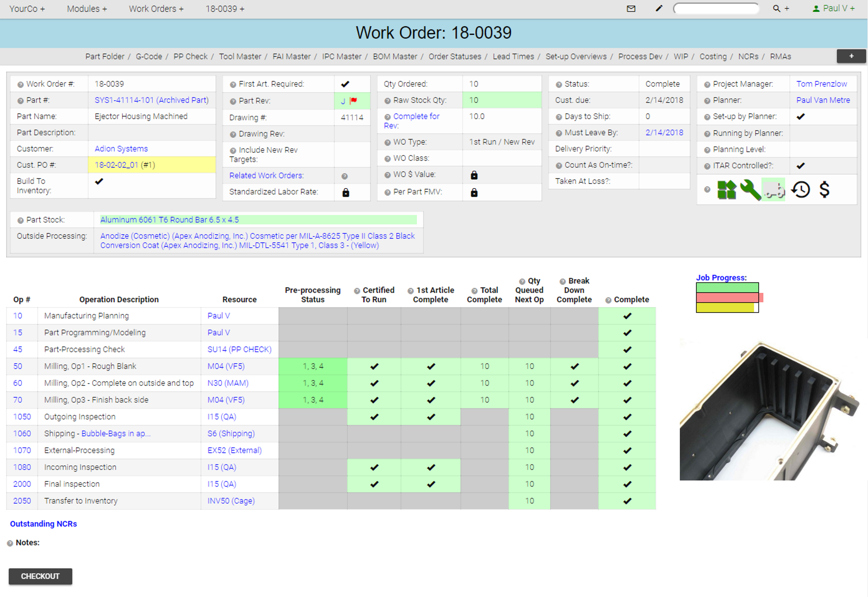Go to the Tool Master tab
The width and height of the screenshot is (868, 597).
(x=240, y=56)
